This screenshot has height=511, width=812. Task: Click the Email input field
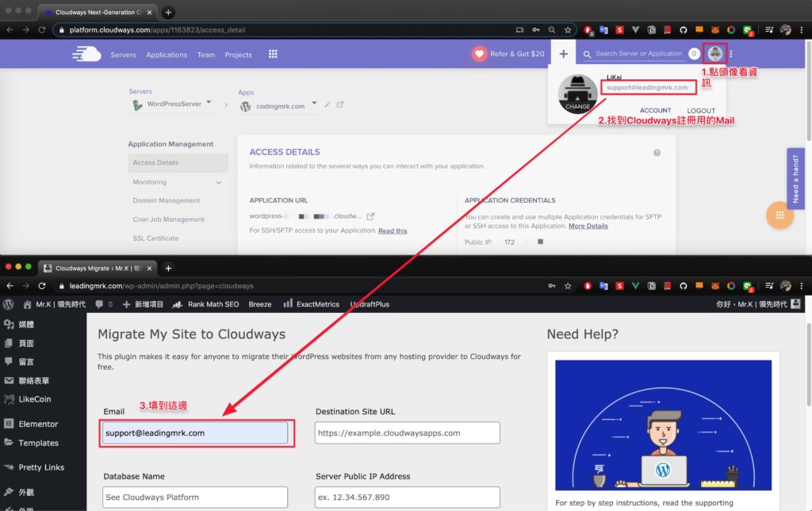tap(195, 433)
